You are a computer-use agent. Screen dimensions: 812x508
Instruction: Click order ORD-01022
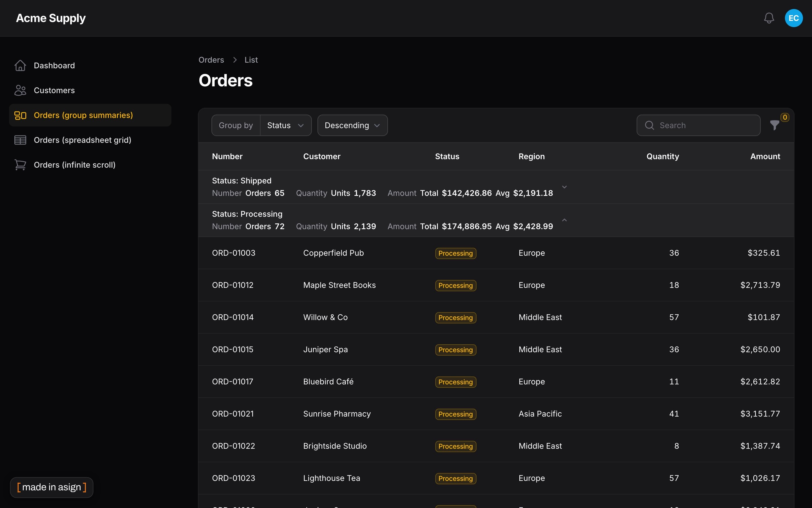pos(233,446)
